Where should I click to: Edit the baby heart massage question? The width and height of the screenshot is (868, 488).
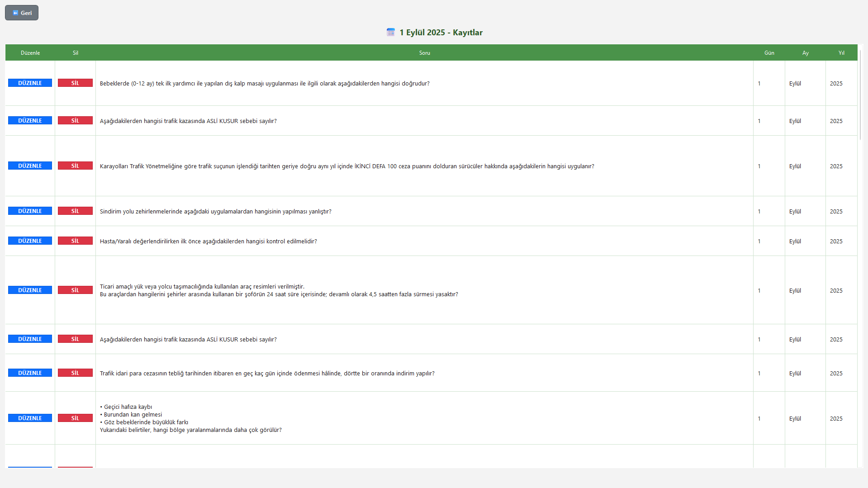click(30, 83)
